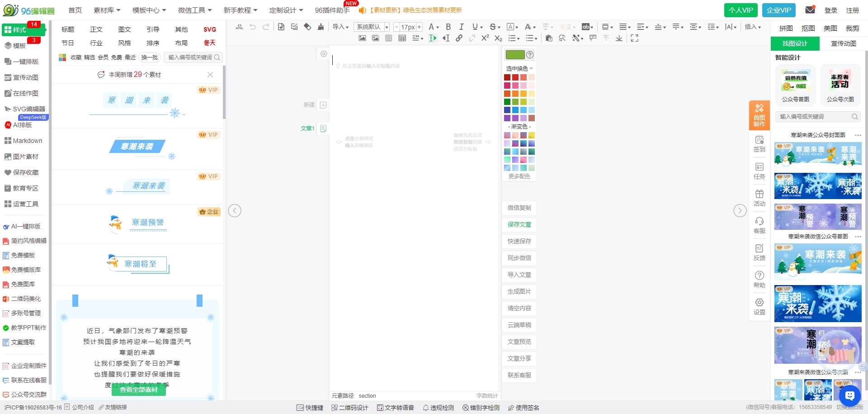The height and width of the screenshot is (414, 868).
Task: Click the multi-image insert icon
Action: coord(375,38)
